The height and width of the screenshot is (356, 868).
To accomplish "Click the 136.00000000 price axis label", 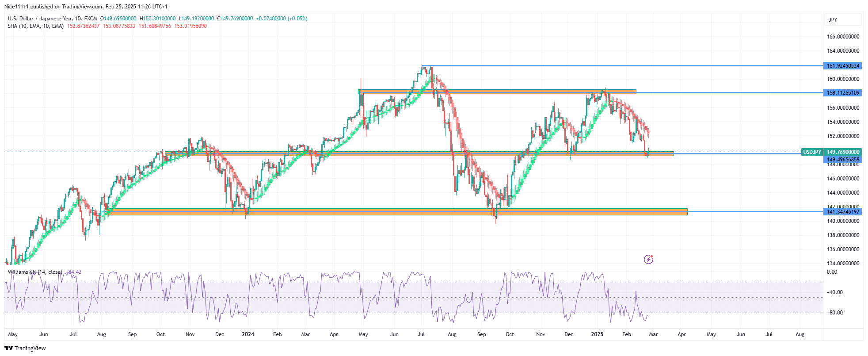I will 843,249.
